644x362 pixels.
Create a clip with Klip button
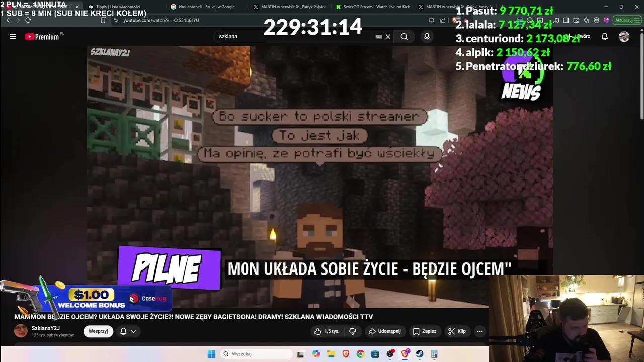pos(457,331)
